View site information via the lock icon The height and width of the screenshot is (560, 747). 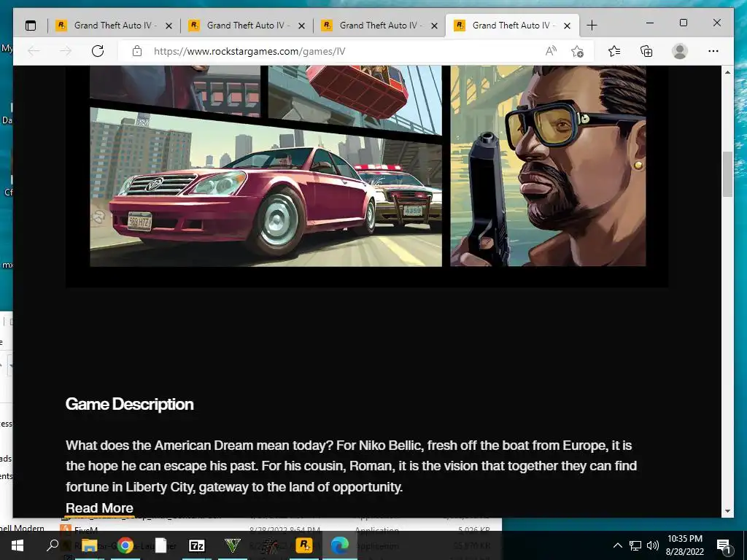click(x=137, y=51)
